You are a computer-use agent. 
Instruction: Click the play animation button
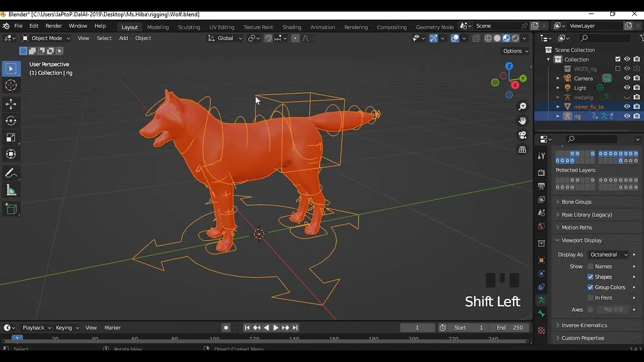tap(276, 328)
